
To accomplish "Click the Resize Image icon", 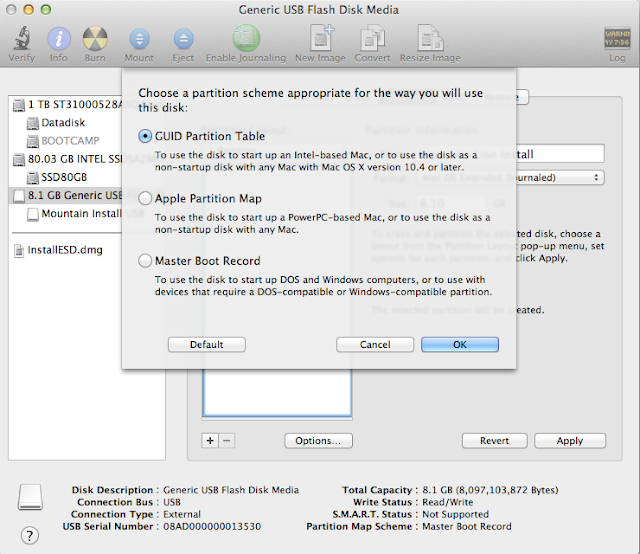I will point(430,38).
